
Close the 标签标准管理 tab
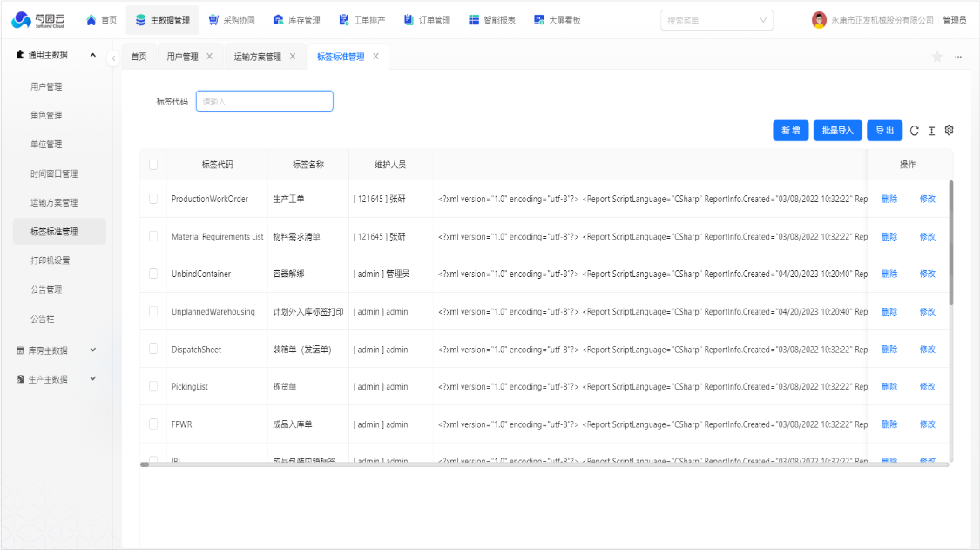click(375, 57)
